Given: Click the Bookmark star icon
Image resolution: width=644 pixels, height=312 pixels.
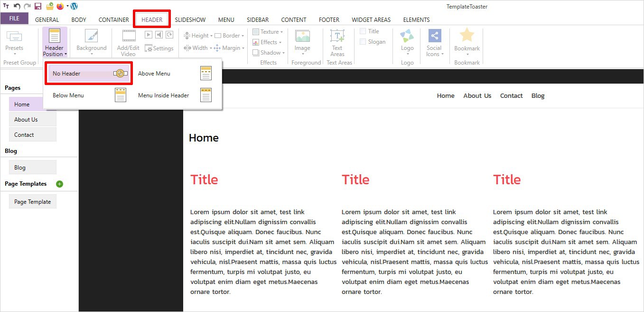Looking at the screenshot, I should tap(467, 36).
